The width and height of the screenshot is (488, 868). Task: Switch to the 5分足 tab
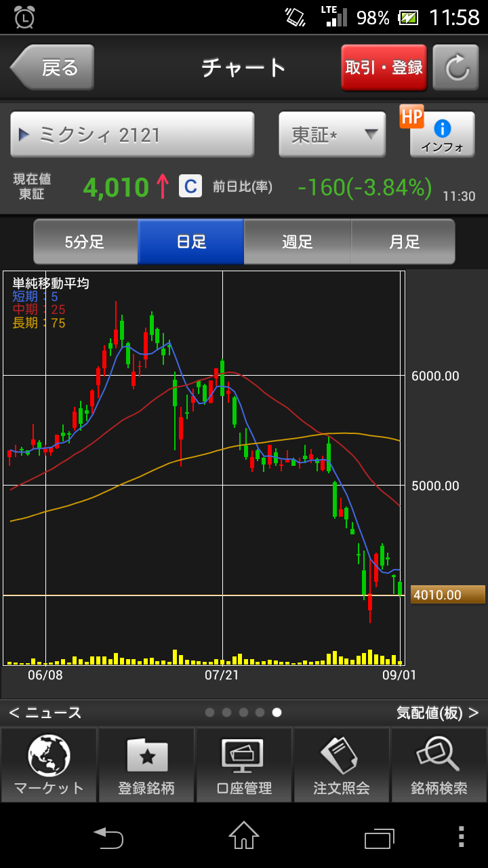(85, 241)
